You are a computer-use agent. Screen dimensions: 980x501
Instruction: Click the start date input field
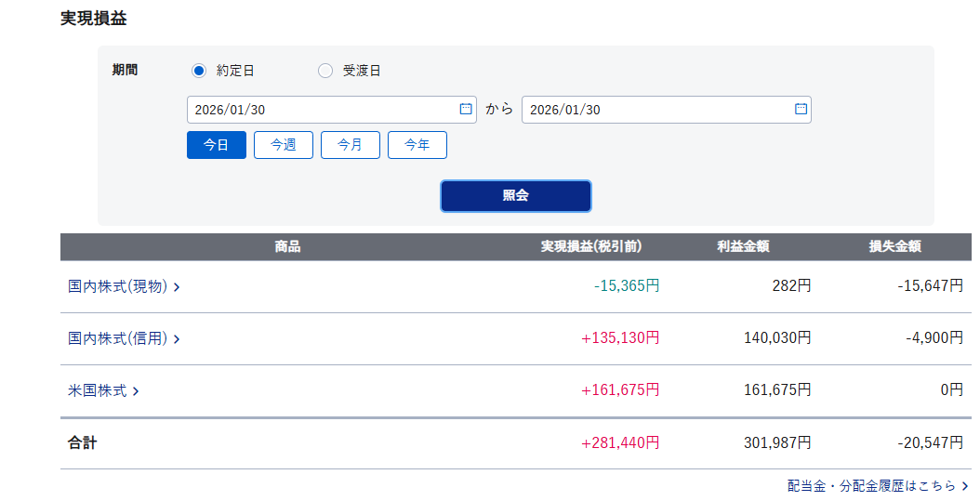(321, 110)
